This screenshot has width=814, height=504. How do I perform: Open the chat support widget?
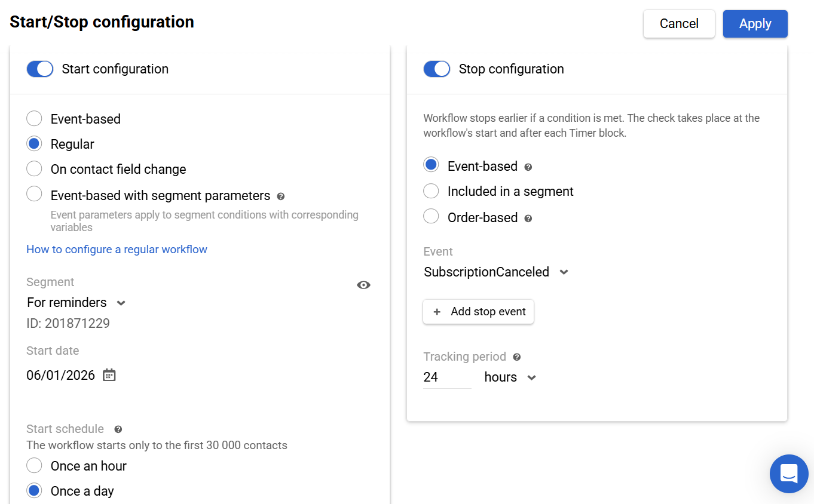click(788, 474)
